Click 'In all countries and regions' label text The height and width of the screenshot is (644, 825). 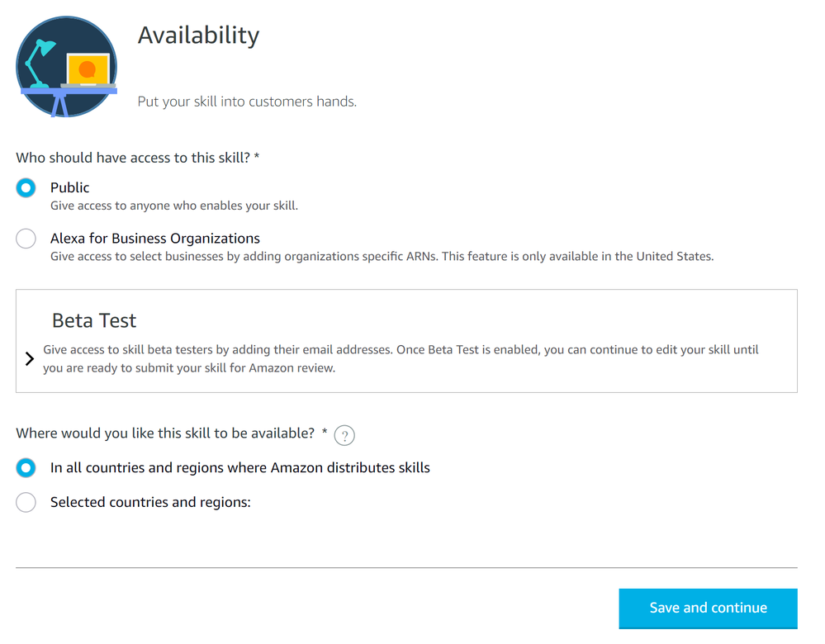239,467
